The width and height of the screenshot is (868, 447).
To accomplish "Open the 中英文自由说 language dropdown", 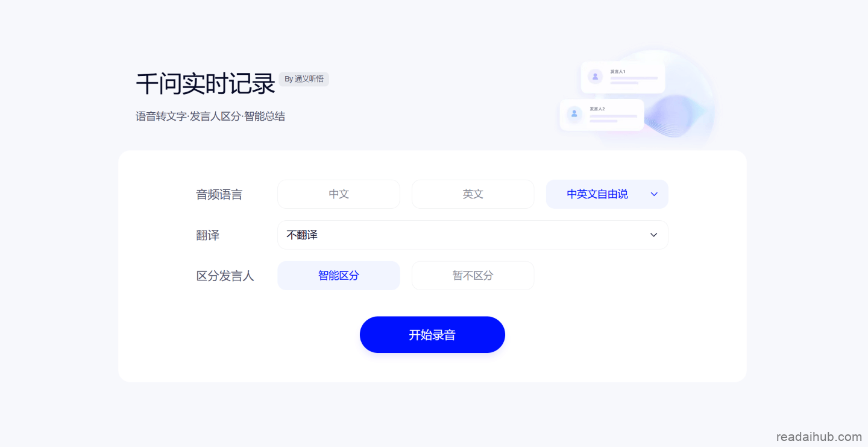I will (x=607, y=194).
